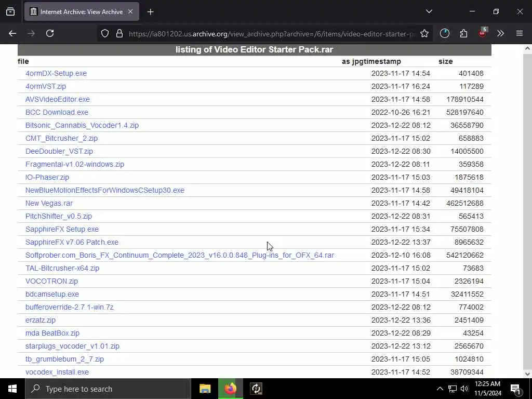This screenshot has width=532, height=399.
Task: Click the forward navigation arrow
Action: (x=31, y=33)
